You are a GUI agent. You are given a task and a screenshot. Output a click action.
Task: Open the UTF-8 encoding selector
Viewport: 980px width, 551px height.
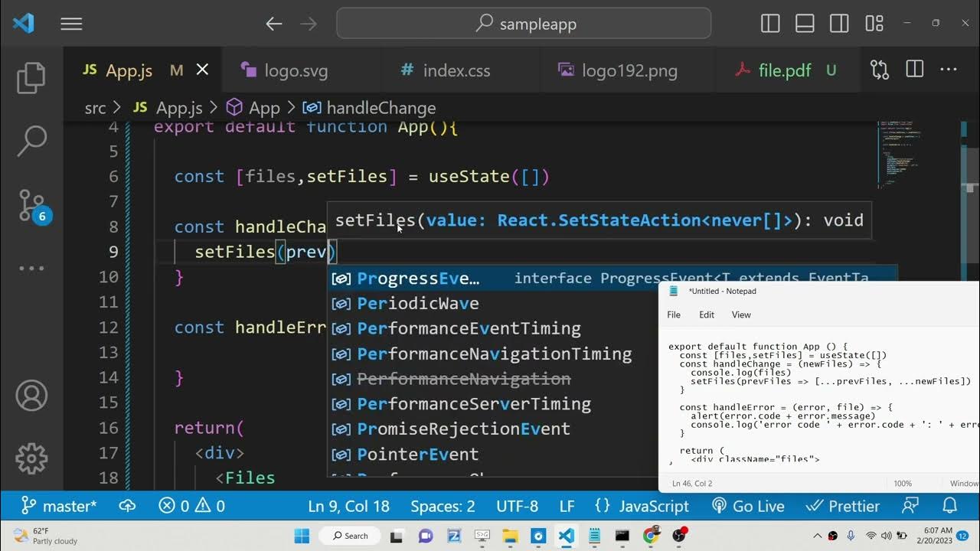coord(517,506)
